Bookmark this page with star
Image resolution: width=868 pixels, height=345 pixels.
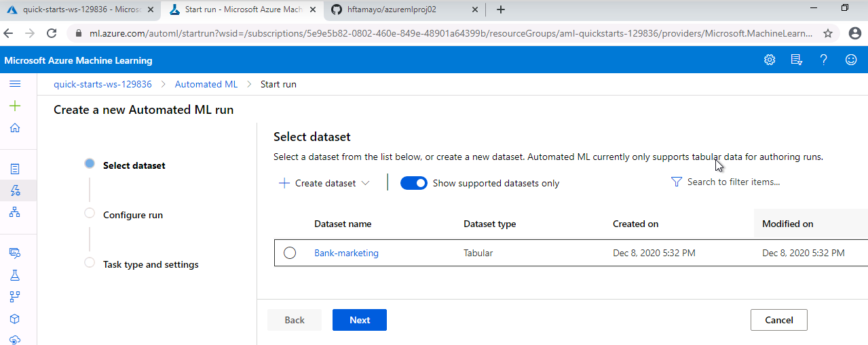pos(828,33)
